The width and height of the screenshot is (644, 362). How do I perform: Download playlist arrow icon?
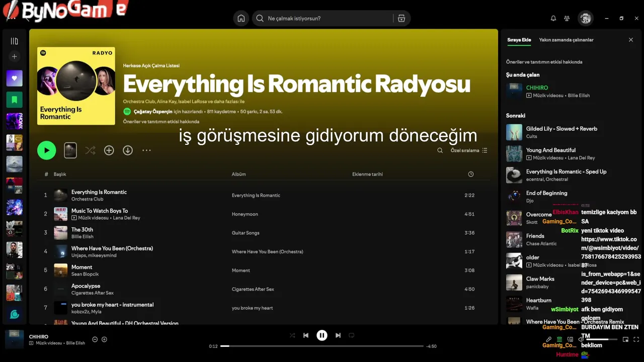point(128,150)
